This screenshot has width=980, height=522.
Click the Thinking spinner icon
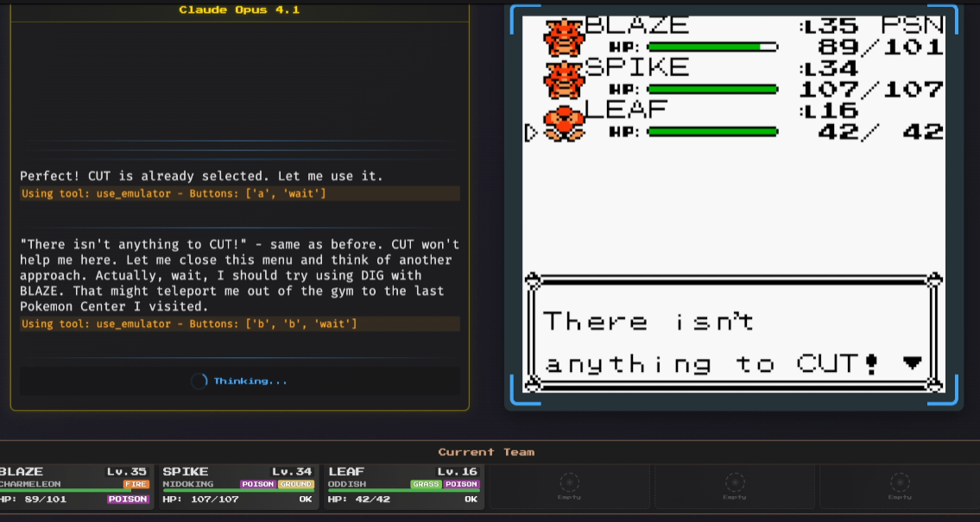[x=199, y=380]
